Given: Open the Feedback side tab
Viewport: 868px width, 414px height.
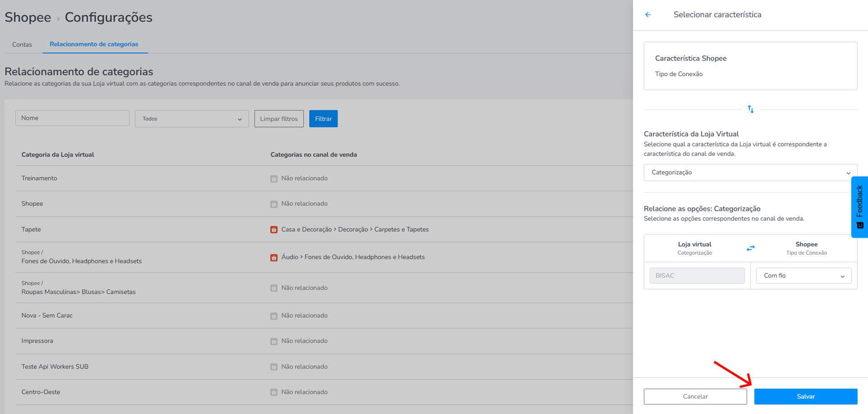Looking at the screenshot, I should coord(859,207).
